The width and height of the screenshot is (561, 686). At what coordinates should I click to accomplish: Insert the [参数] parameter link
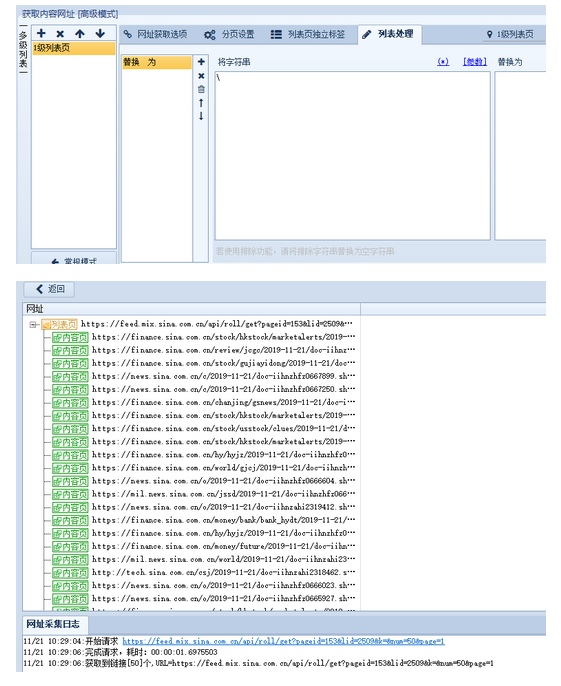pos(475,62)
